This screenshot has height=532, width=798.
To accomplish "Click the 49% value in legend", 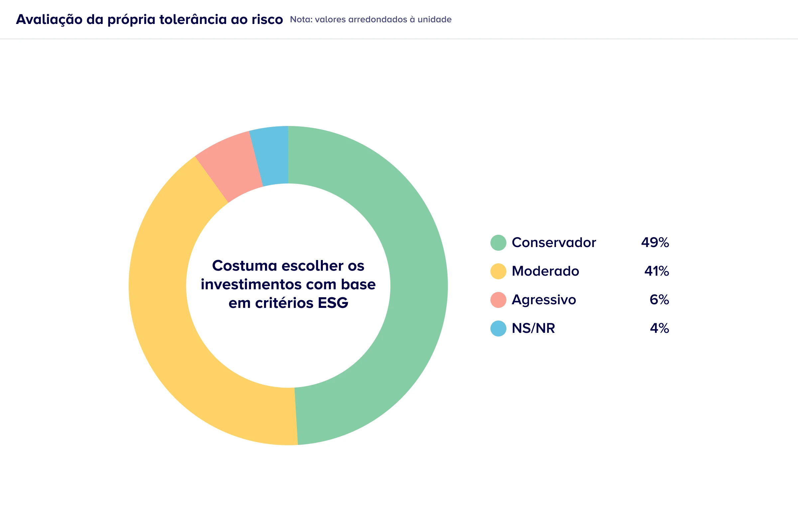I will click(654, 243).
